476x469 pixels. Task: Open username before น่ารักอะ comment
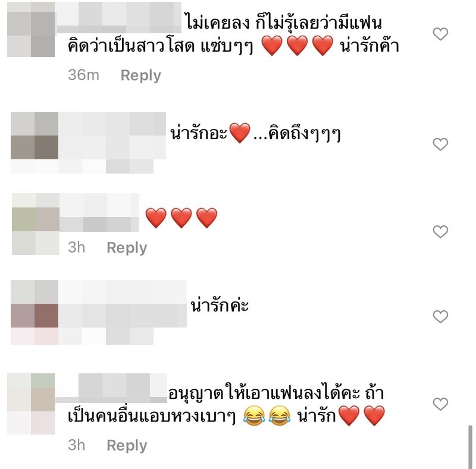112,136
